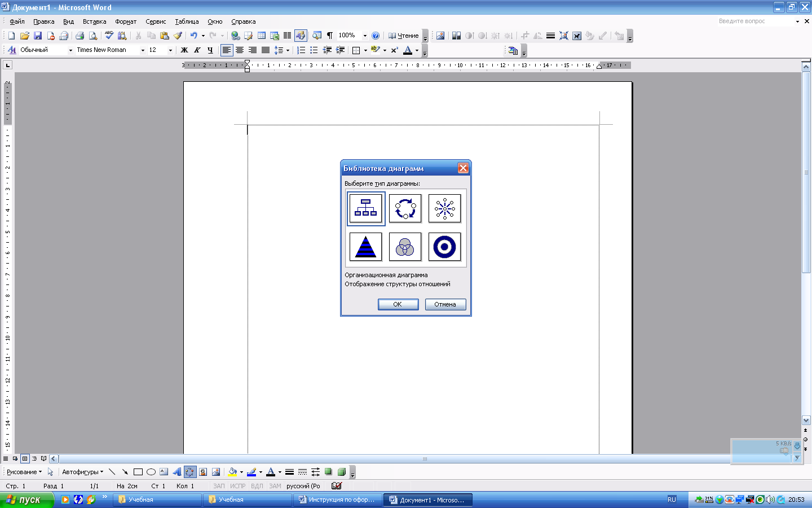
Task: Open the style dropdown showing Обычный
Action: [x=70, y=50]
